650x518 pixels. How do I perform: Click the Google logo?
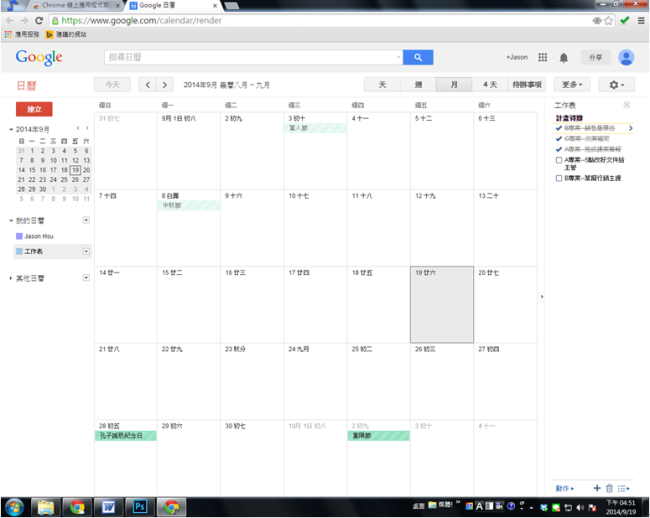pyautogui.click(x=39, y=57)
